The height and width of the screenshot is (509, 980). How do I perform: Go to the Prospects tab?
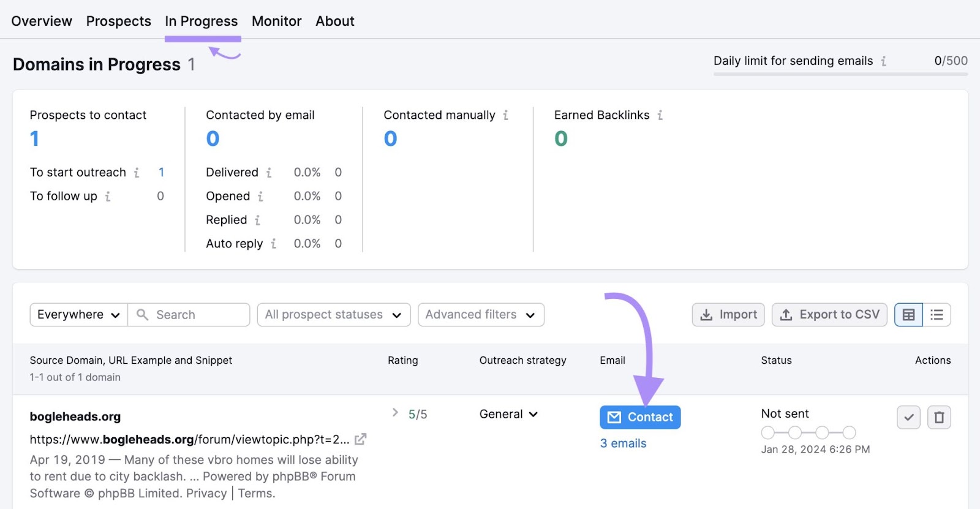click(x=118, y=21)
